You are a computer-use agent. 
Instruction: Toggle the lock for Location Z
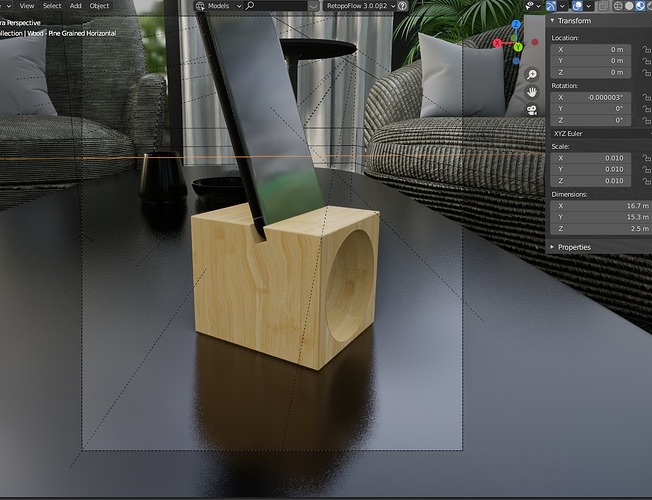point(647,72)
